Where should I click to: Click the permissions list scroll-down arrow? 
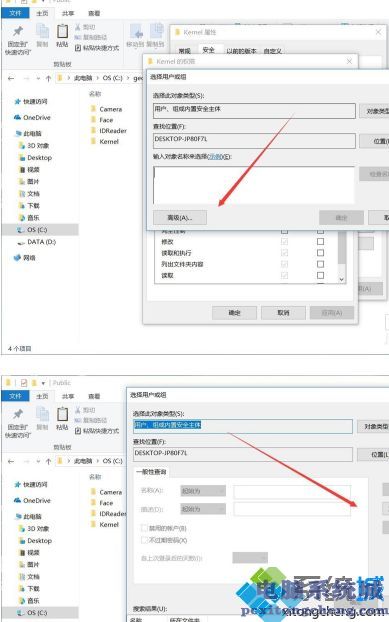tap(341, 279)
